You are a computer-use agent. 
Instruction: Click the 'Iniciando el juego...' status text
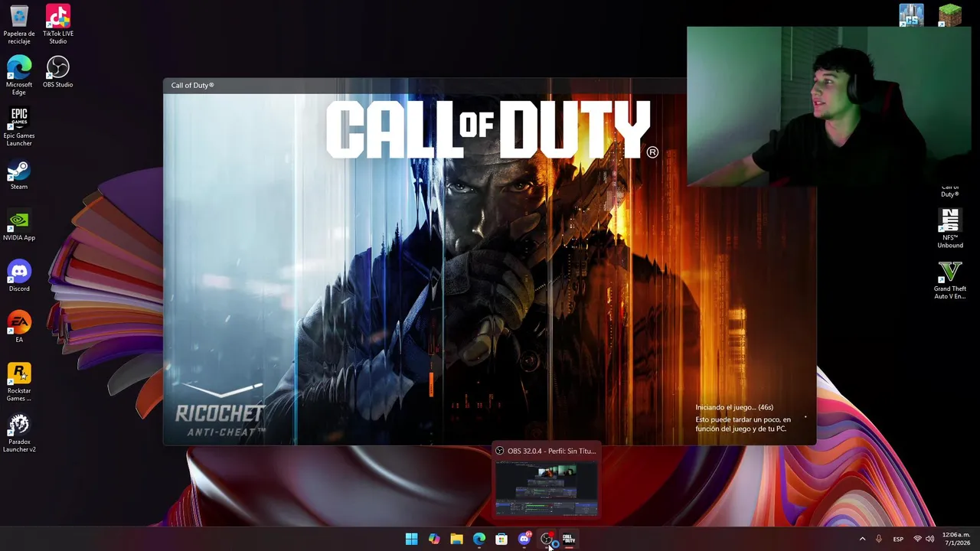coord(734,407)
